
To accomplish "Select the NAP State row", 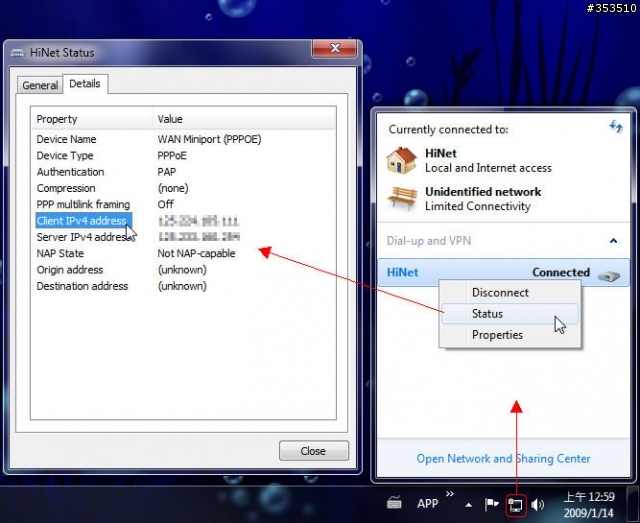I will pyautogui.click(x=183, y=254).
